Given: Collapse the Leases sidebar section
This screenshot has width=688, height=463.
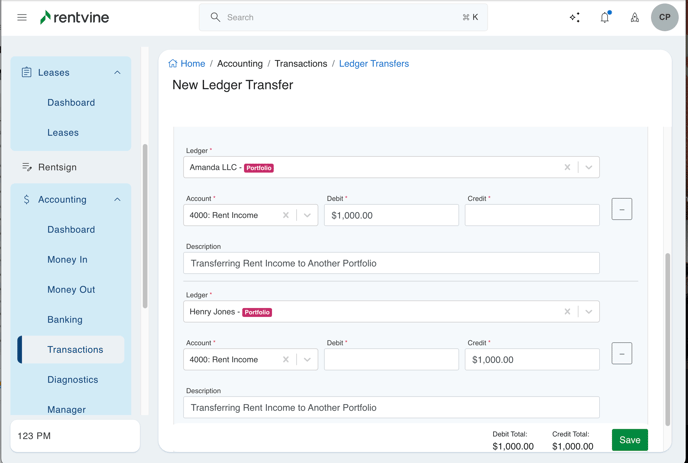Looking at the screenshot, I should (x=117, y=73).
